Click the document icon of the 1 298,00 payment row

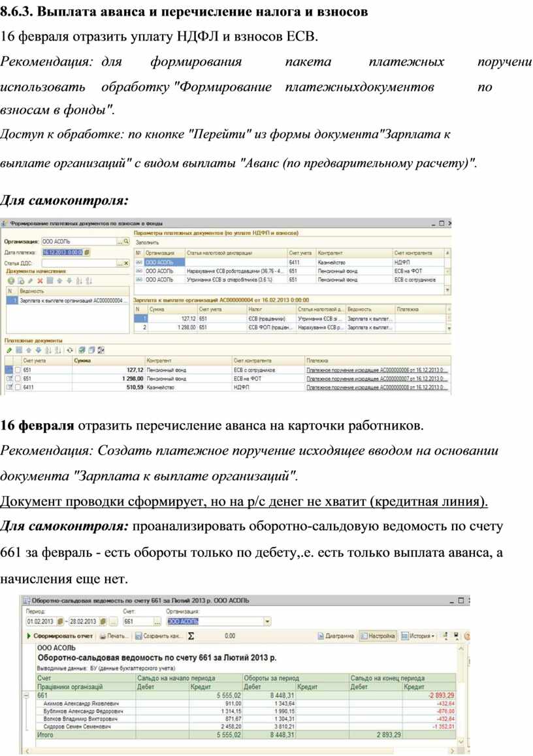[x=9, y=379]
